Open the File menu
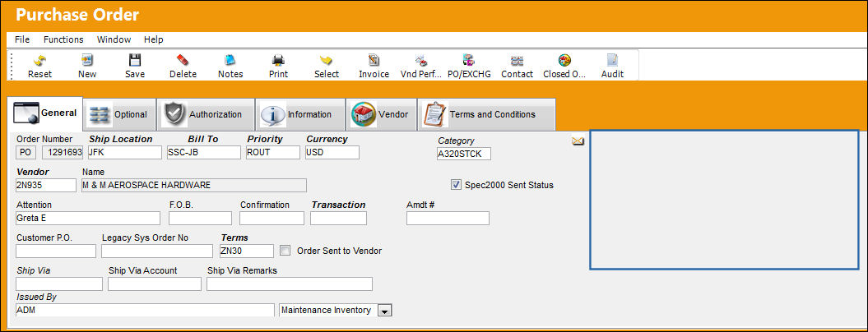868x332 pixels. [22, 39]
